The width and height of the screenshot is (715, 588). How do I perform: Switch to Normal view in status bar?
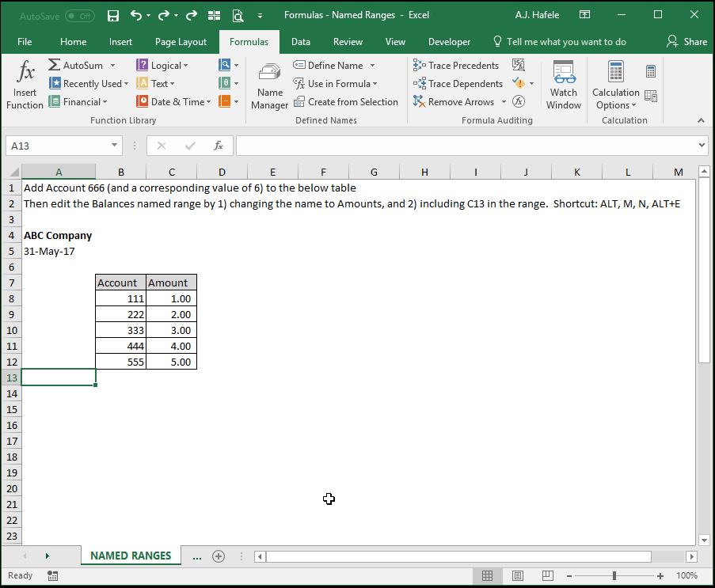(x=487, y=575)
